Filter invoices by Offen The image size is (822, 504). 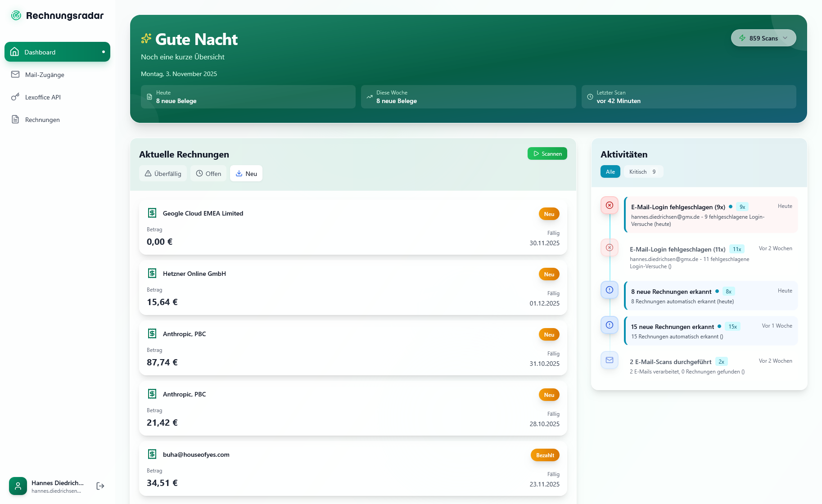click(x=208, y=174)
